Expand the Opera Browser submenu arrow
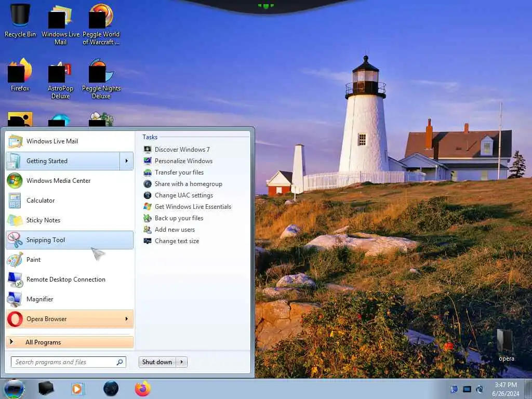Viewport: 532px width, 399px height. (127, 319)
